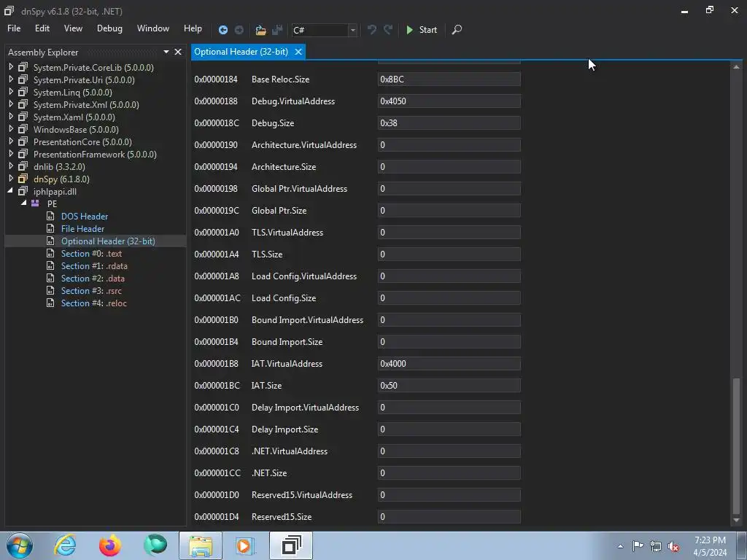The image size is (747, 560).
Task: Open the media player taskbar icon
Action: (x=245, y=545)
